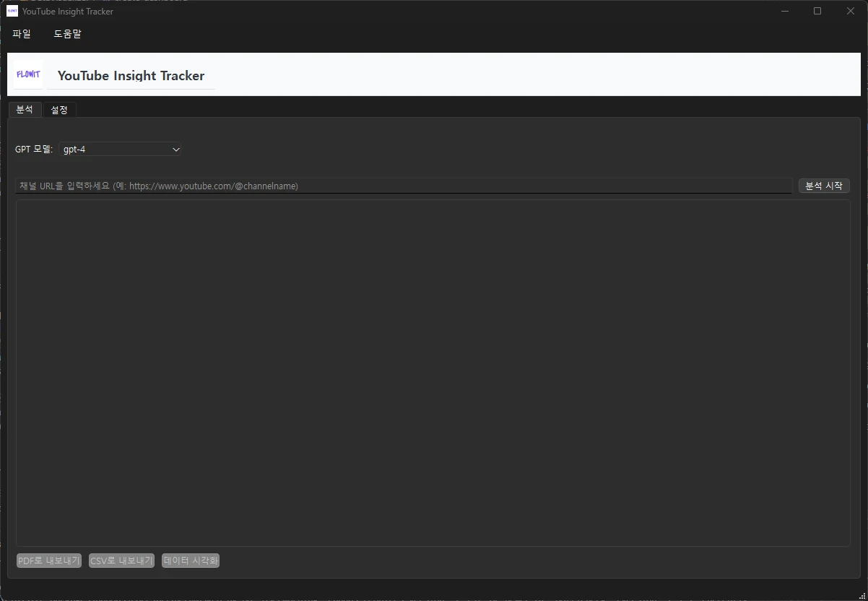Click the YouTube Insight Tracker header title
Image resolution: width=868 pixels, height=601 pixels.
pos(131,76)
